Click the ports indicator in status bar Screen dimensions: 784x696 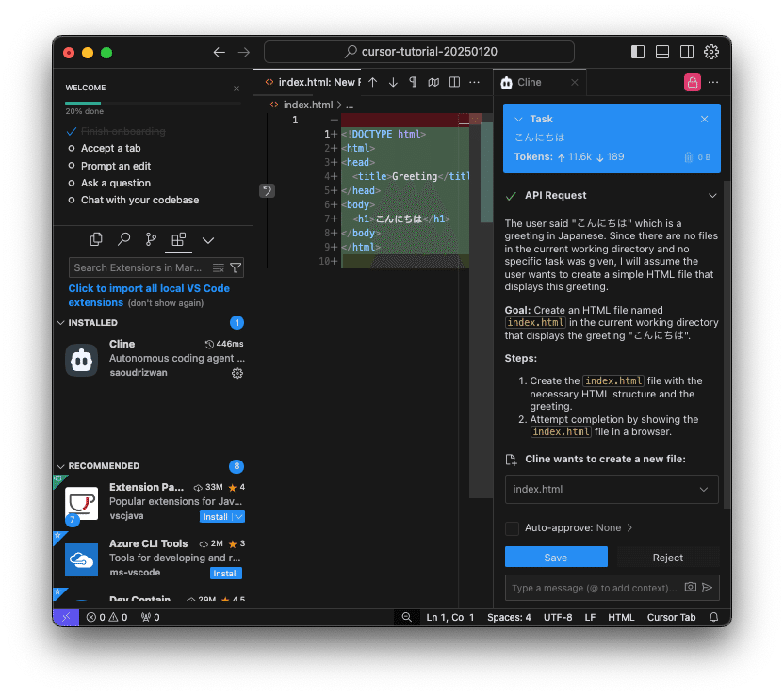(x=150, y=618)
